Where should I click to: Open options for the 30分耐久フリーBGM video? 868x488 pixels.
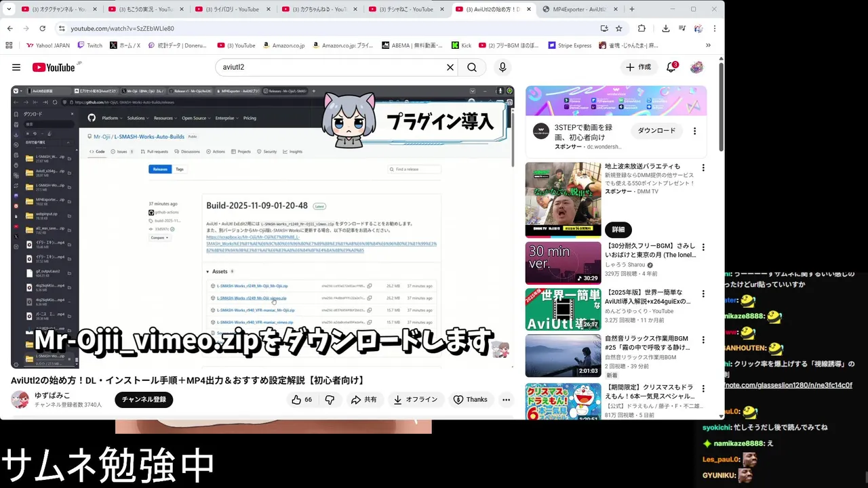pos(703,247)
